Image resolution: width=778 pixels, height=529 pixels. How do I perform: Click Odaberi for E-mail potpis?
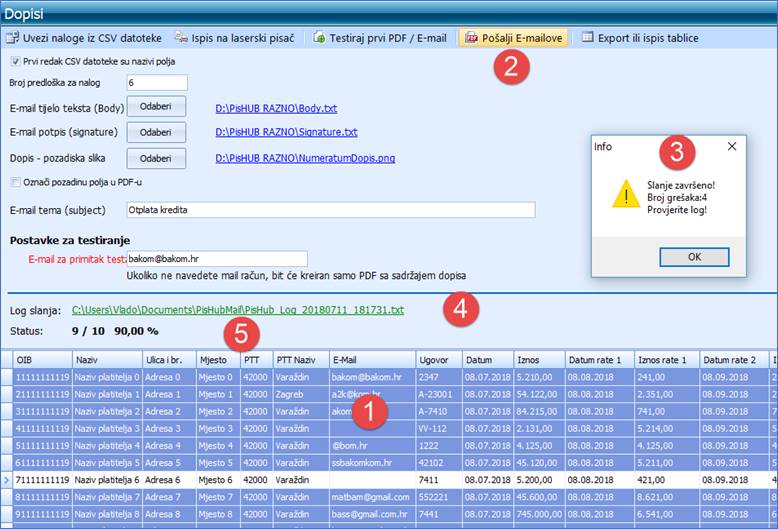[156, 132]
